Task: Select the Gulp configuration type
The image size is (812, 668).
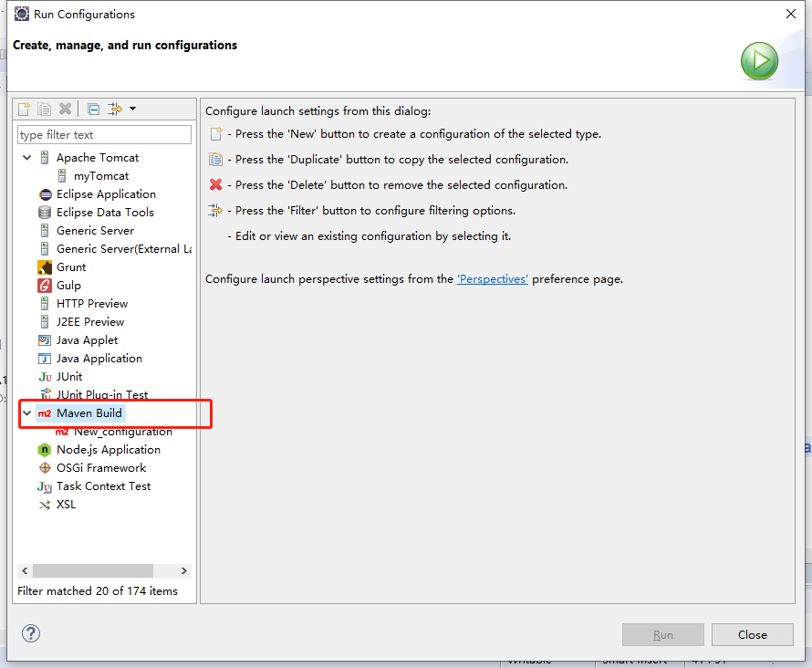Action: [68, 286]
